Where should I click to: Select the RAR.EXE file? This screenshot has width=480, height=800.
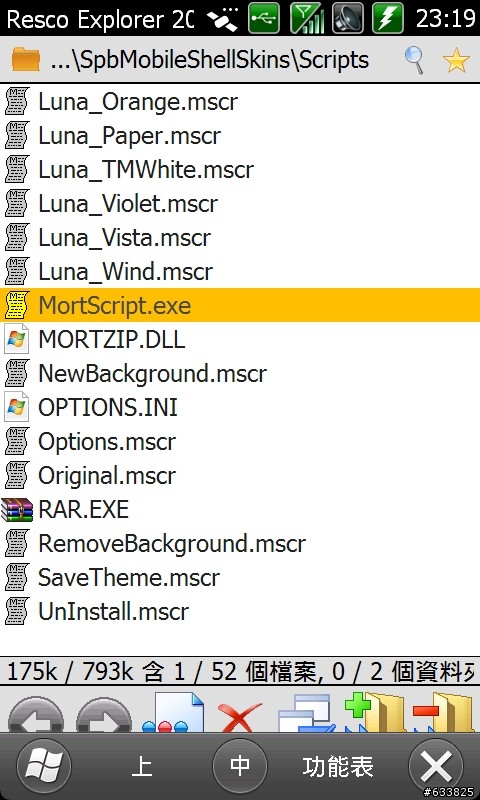click(240, 509)
